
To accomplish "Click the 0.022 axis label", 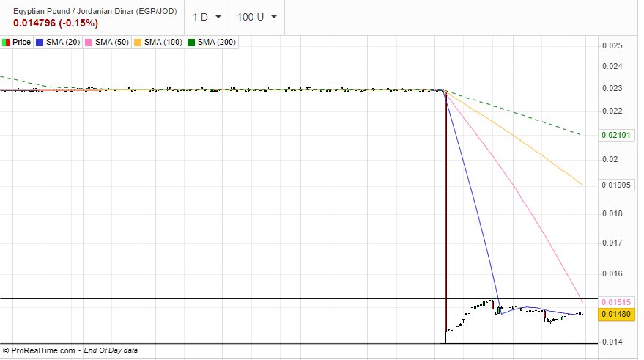I will coord(612,111).
